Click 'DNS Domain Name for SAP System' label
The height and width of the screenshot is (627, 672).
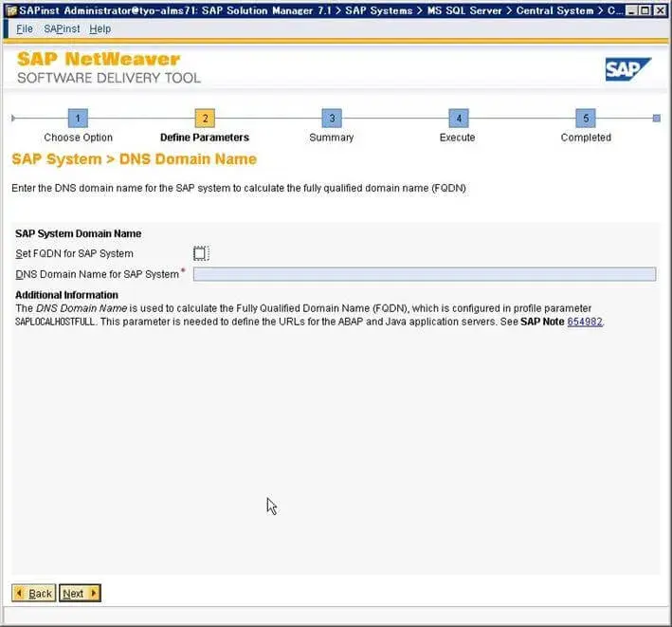(98, 274)
